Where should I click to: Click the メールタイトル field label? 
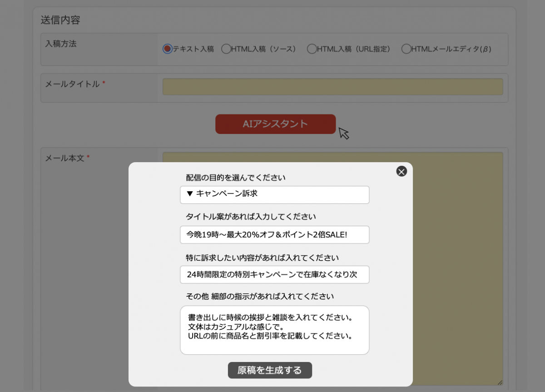point(72,84)
